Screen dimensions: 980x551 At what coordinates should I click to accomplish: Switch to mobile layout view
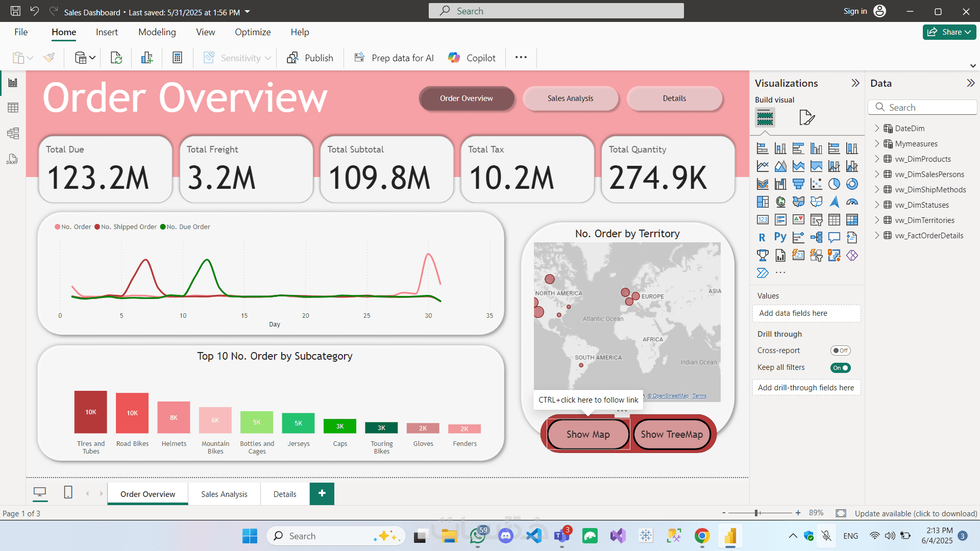pyautogui.click(x=68, y=492)
